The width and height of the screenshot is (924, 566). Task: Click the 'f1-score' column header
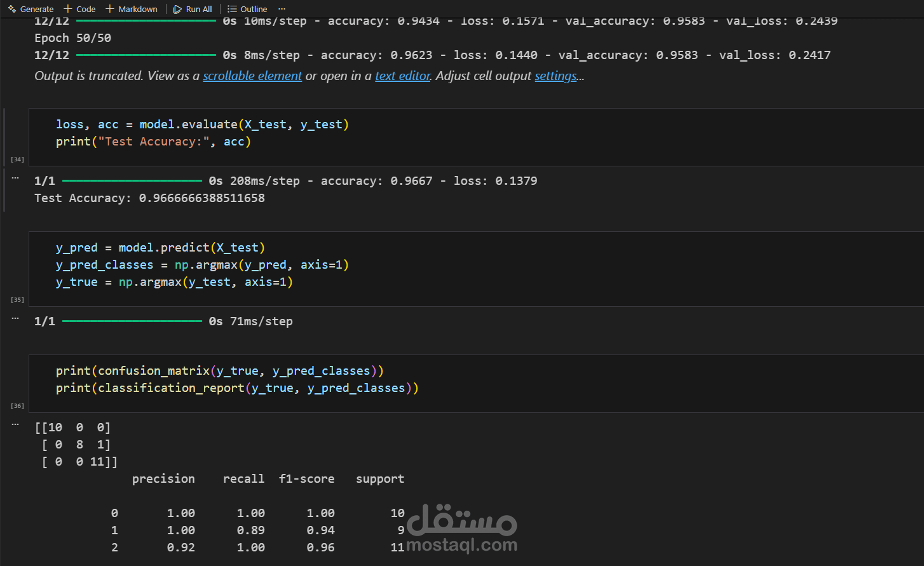pos(306,479)
